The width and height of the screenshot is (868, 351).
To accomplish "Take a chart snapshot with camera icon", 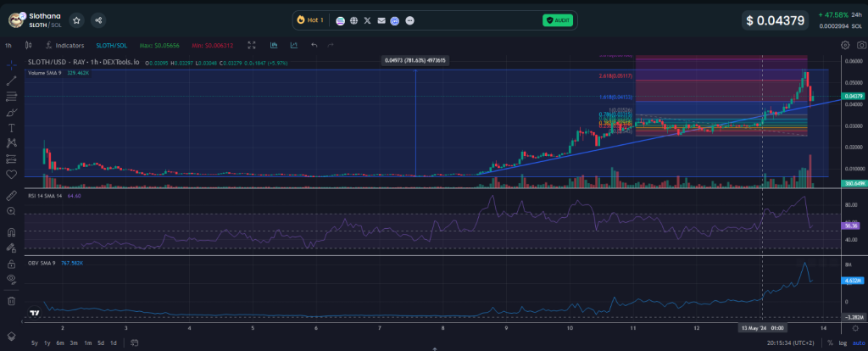I will click(861, 46).
